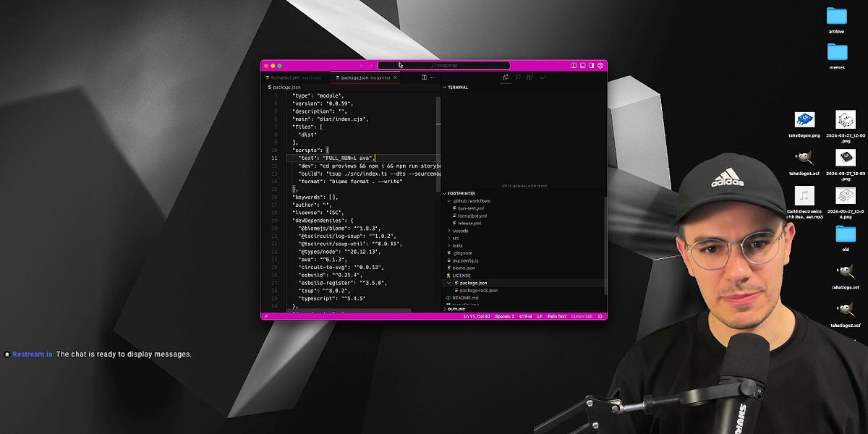
Task: Click the "test": "FULL_RUN=1 ava" line
Action: [336, 158]
